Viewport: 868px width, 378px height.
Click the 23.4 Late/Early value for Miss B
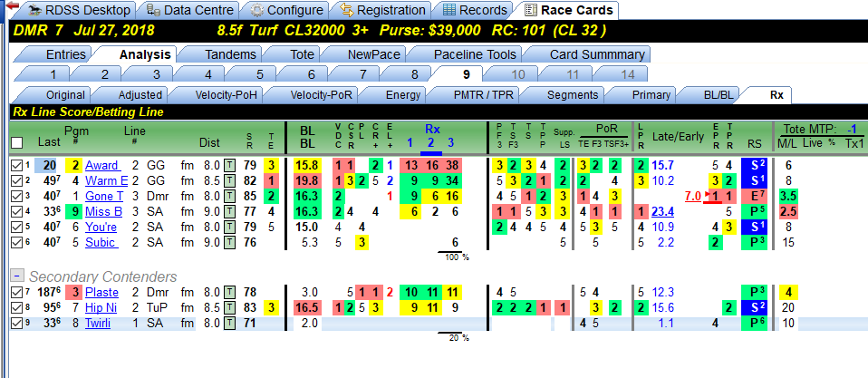(662, 211)
